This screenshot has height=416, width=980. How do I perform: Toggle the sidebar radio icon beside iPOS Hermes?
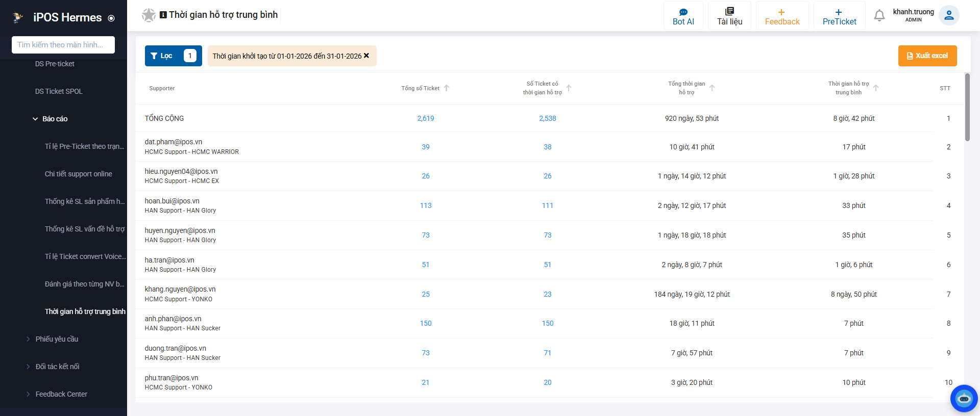coord(111,18)
